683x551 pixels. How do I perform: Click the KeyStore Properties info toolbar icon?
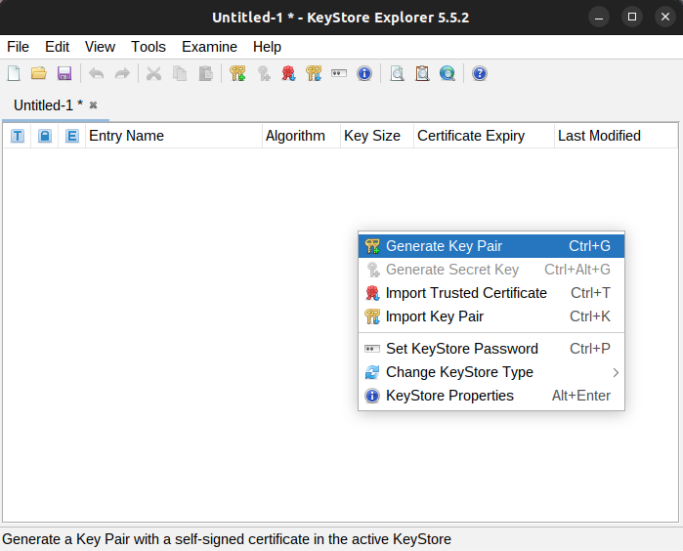coord(364,73)
